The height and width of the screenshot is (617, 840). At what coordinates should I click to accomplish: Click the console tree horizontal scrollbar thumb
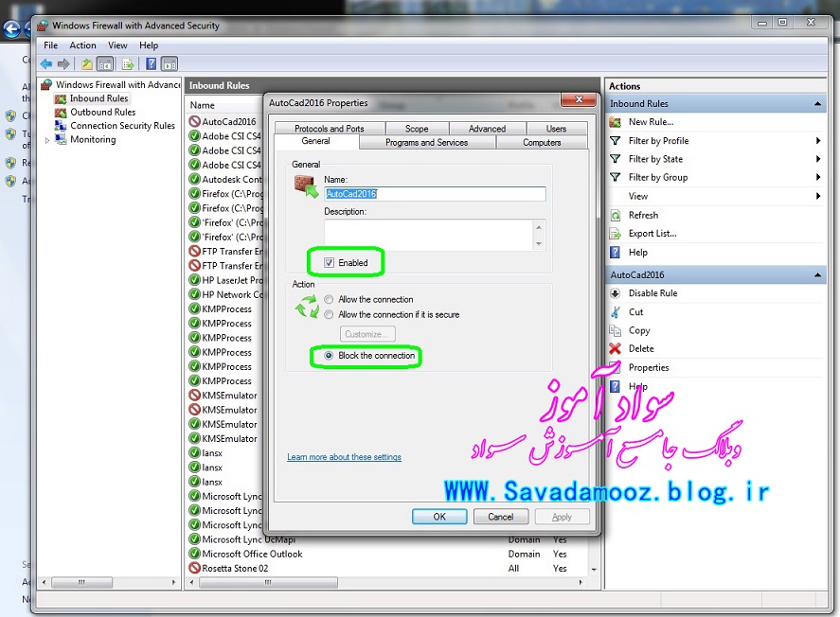81,582
